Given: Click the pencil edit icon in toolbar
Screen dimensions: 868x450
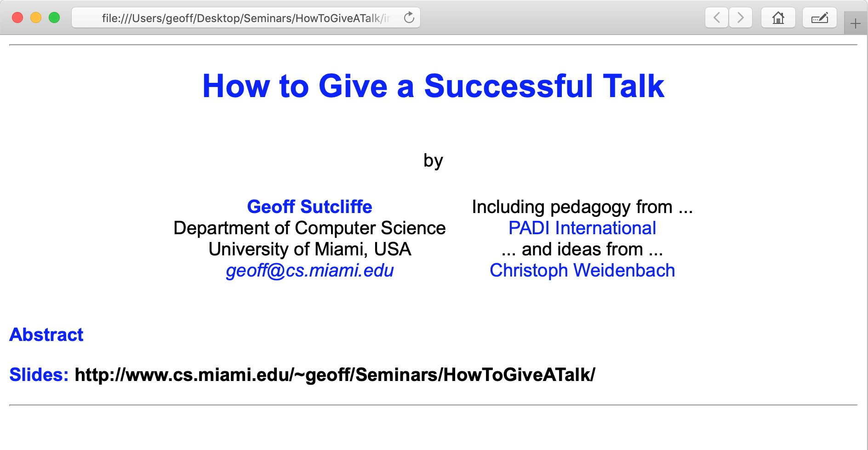Looking at the screenshot, I should coord(819,18).
